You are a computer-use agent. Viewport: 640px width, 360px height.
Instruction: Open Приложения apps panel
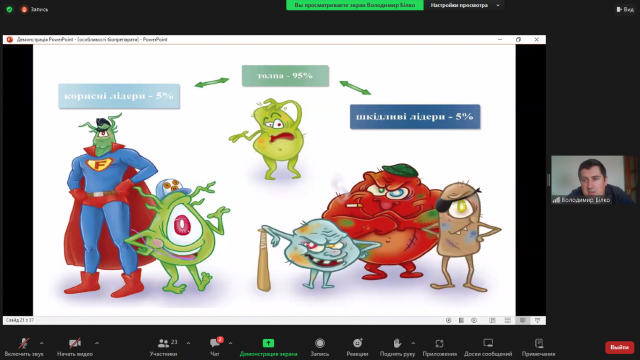click(440, 347)
